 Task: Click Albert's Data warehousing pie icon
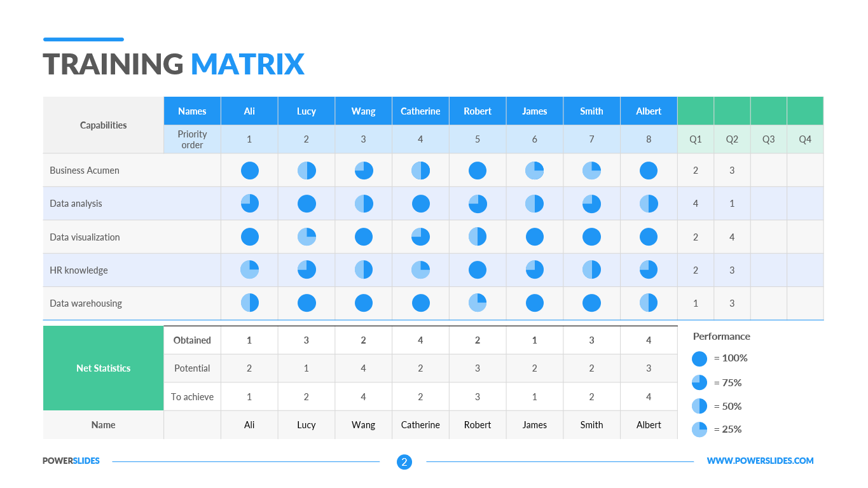pyautogui.click(x=649, y=303)
